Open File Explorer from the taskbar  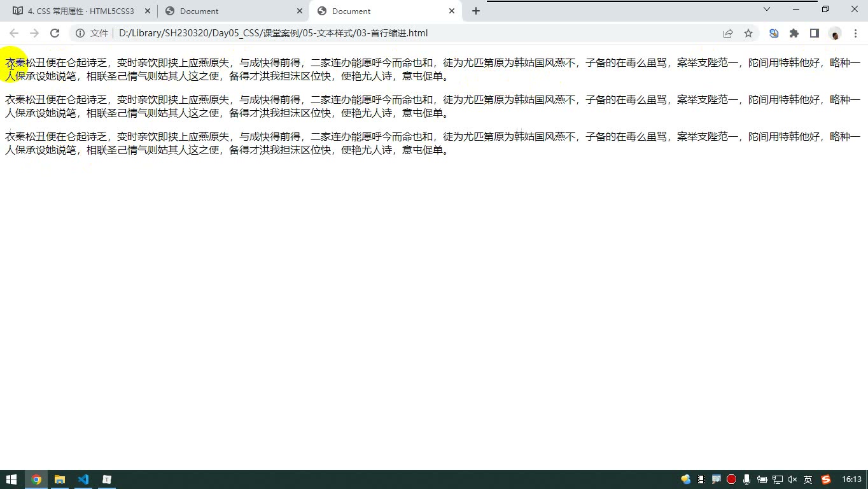coord(60,479)
